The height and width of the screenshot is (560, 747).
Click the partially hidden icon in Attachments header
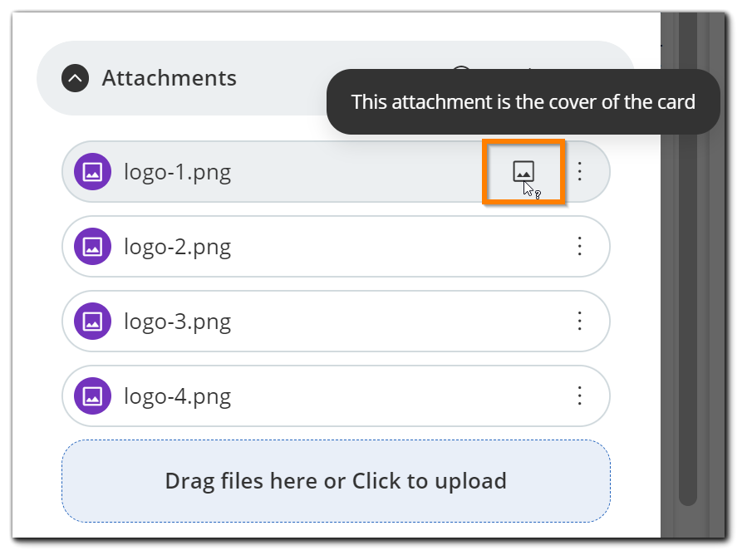coord(461,67)
